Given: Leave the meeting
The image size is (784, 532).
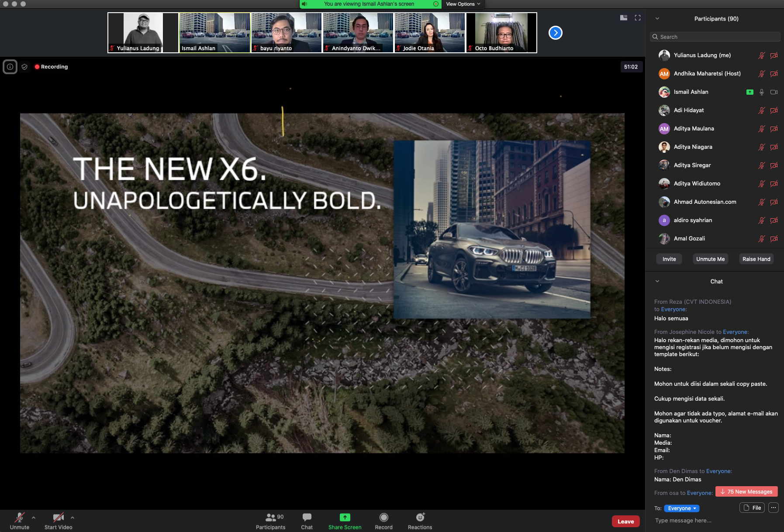Looking at the screenshot, I should [625, 521].
